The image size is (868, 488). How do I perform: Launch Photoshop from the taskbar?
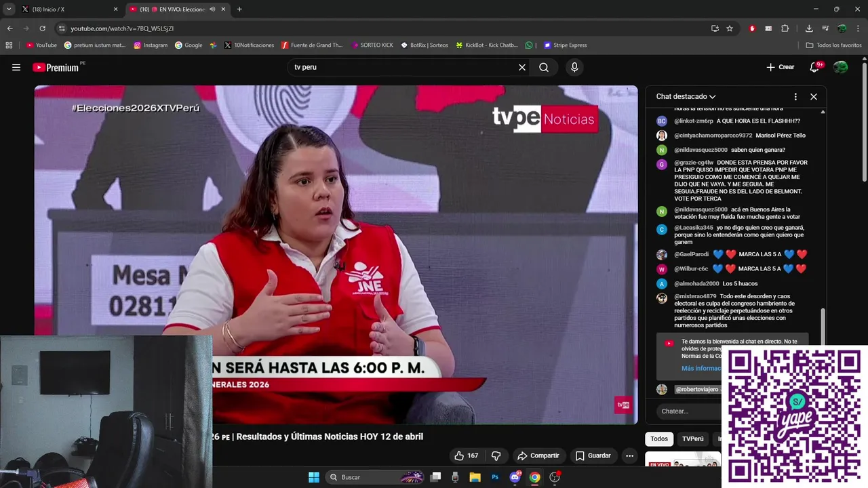point(495,477)
